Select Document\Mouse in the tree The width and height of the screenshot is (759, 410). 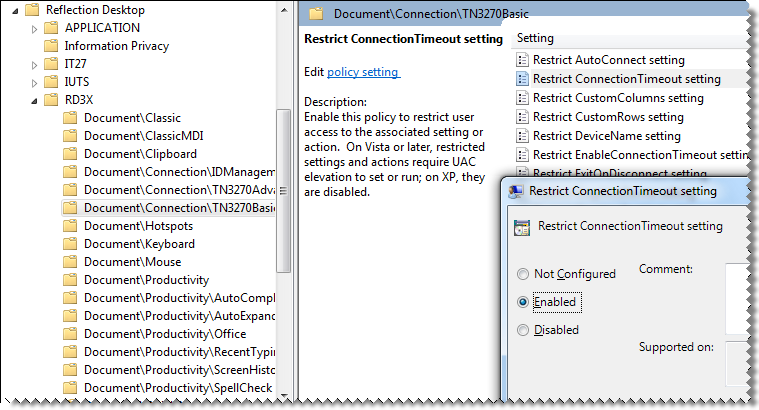point(133,262)
